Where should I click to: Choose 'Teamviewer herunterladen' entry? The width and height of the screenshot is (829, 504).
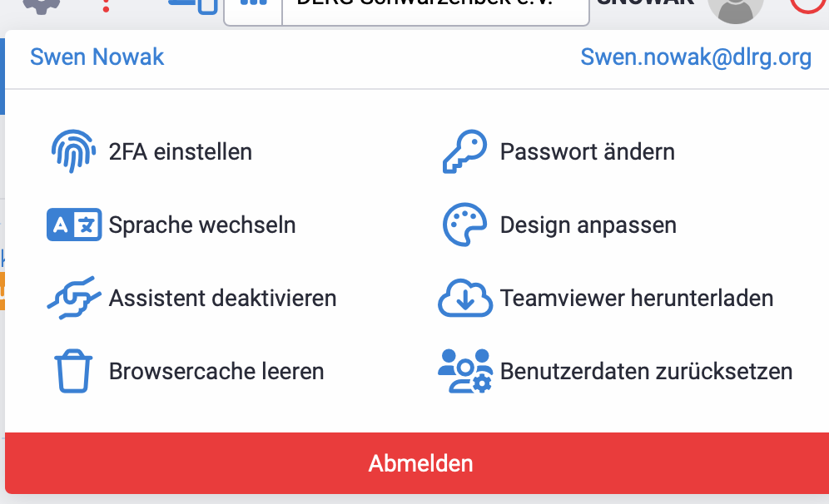[637, 299]
